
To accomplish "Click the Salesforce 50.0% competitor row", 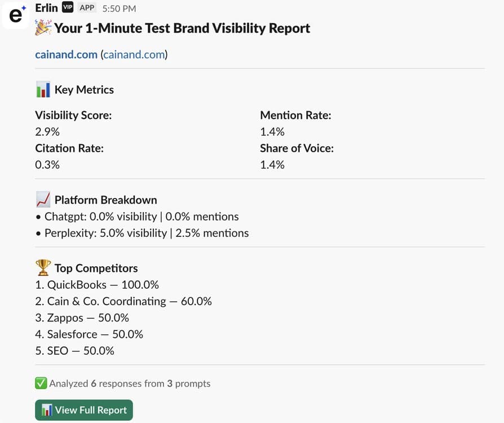I will pyautogui.click(x=89, y=334).
